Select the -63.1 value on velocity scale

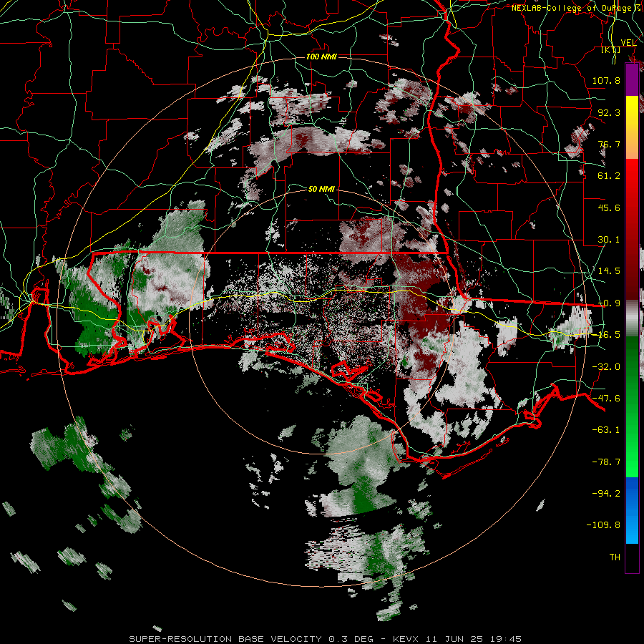click(x=606, y=430)
